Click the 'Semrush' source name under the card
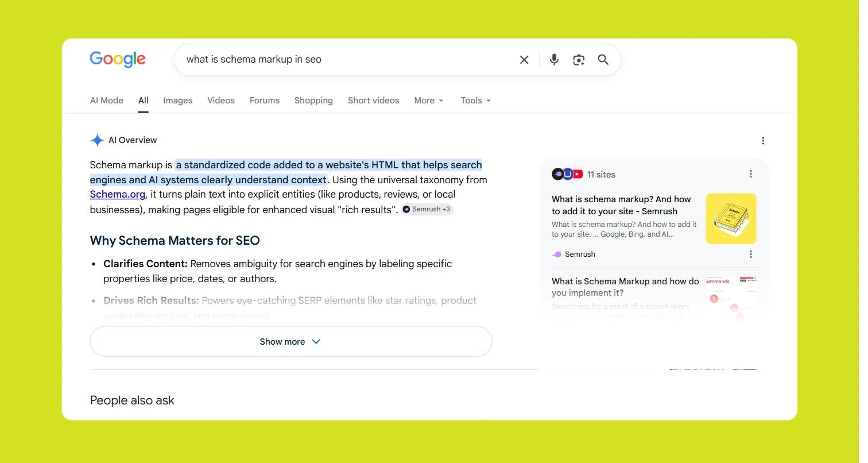Viewport: 868px width, 463px height. (x=580, y=254)
